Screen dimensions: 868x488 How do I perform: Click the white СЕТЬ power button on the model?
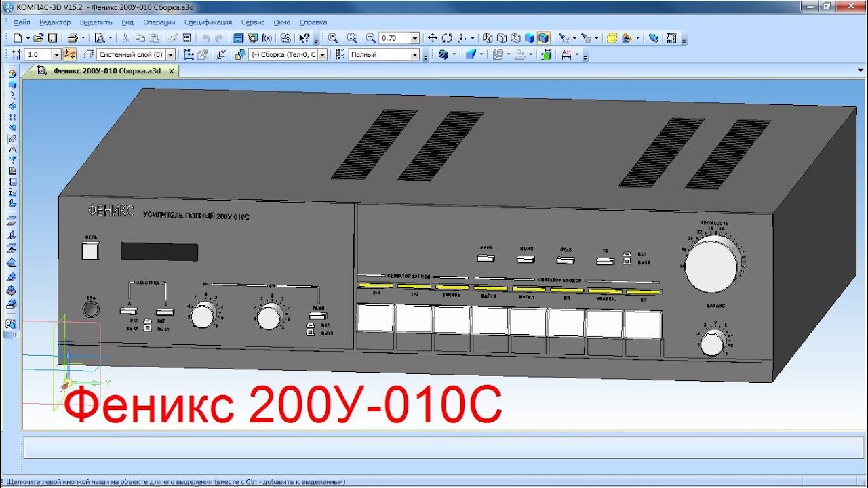(x=90, y=251)
